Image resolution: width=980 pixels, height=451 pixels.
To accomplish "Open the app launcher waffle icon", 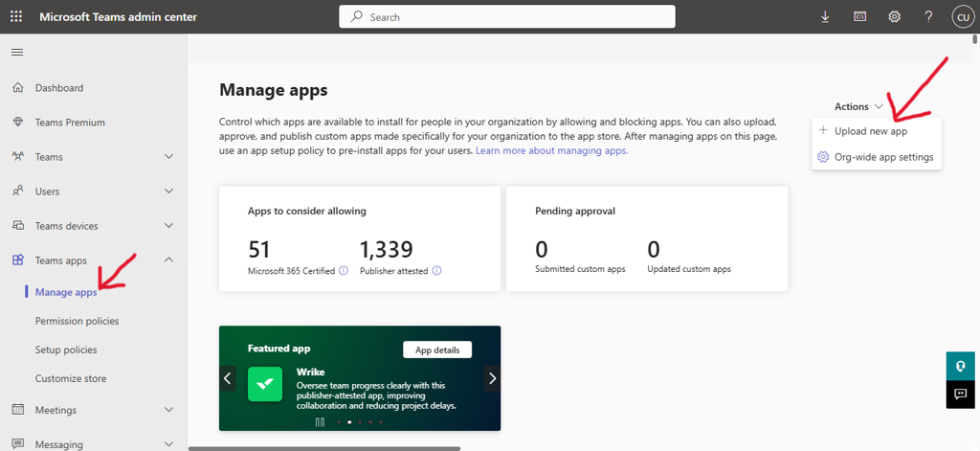I will (x=17, y=17).
